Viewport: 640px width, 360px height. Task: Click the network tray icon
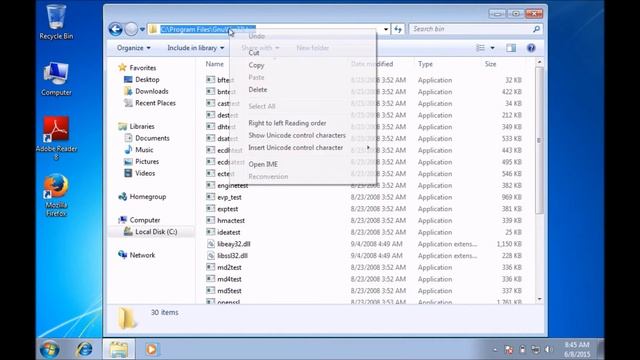tap(535, 350)
